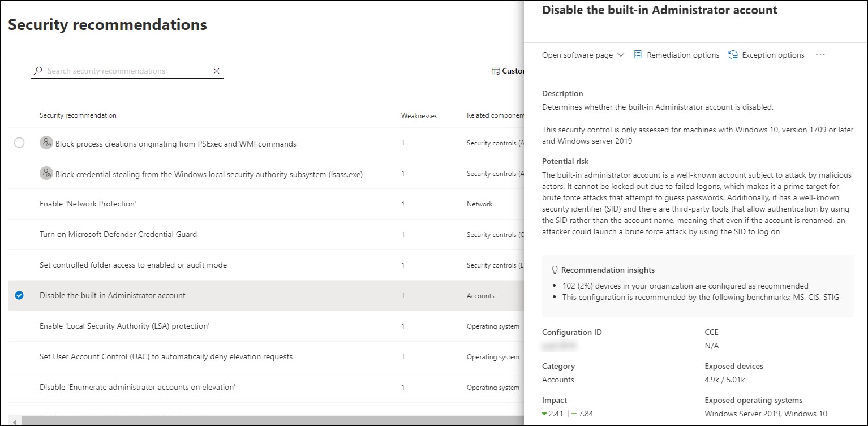
Task: Uncheck the Disable built-in Administrator account row
Action: tap(19, 295)
